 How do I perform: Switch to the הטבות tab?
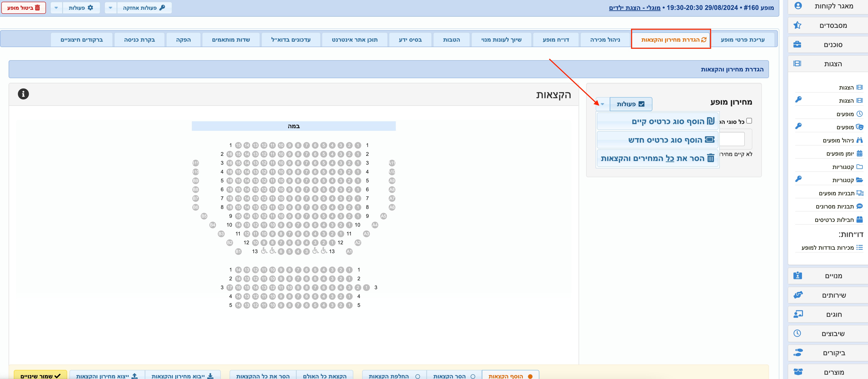pos(451,40)
